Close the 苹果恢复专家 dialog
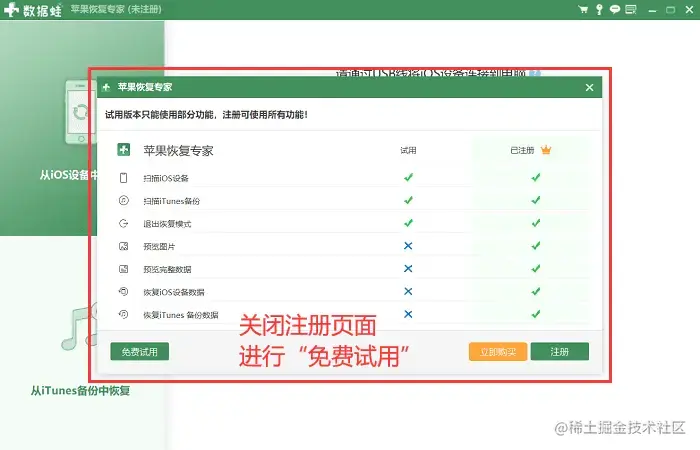700x450 pixels. [x=589, y=88]
